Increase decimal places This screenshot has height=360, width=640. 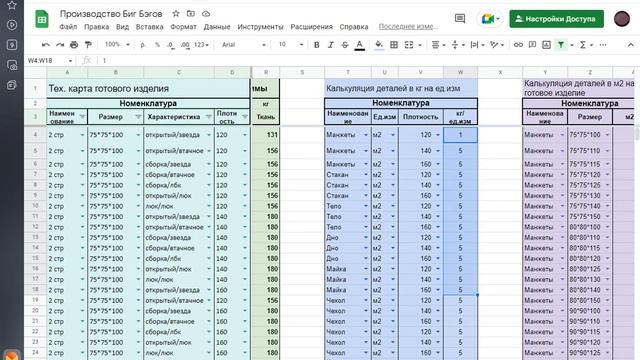[185, 45]
